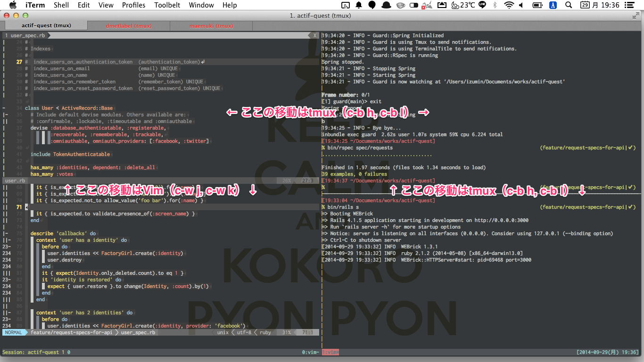Image resolution: width=644 pixels, height=362 pixels.
Task: Click the 31% scroll position indicator
Action: [x=287, y=332]
